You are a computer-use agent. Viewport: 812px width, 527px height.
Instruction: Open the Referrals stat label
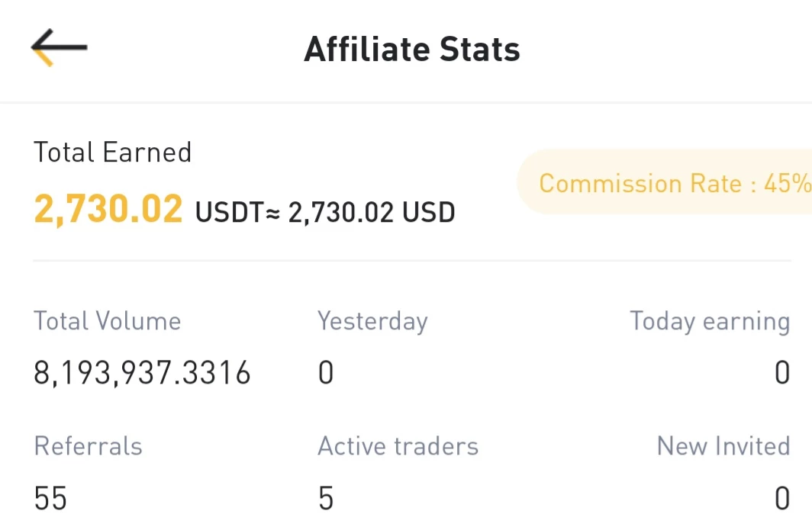(x=88, y=446)
